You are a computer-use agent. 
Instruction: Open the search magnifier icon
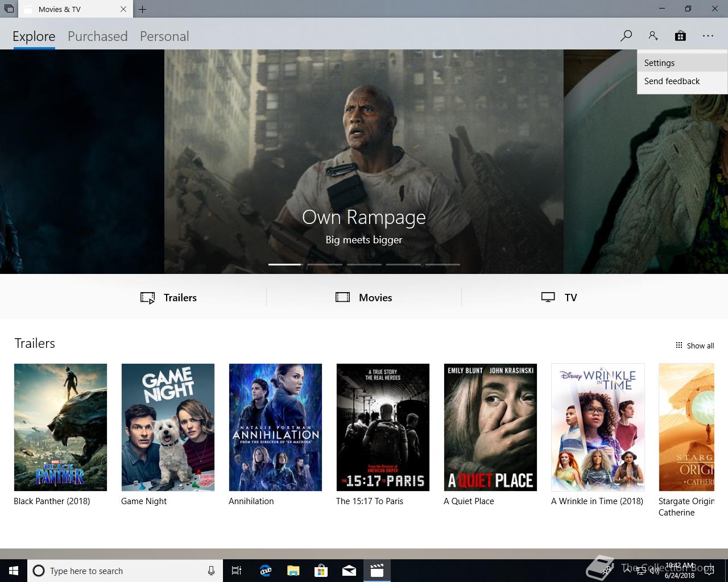626,36
